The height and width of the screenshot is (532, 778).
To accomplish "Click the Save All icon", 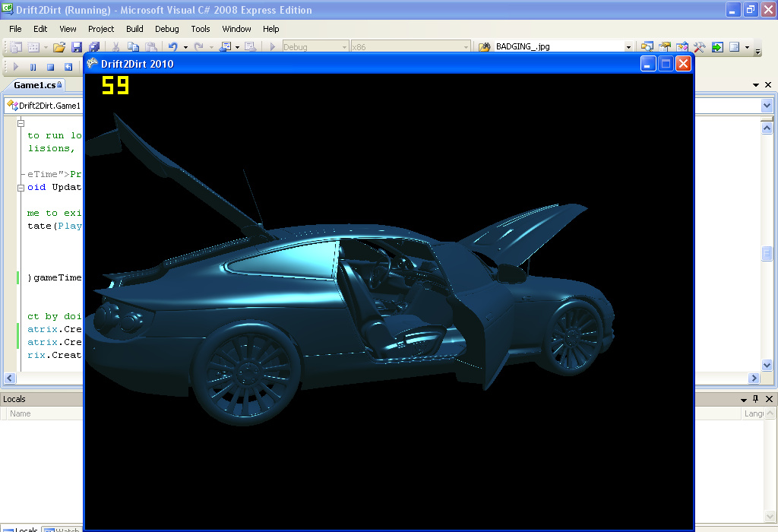I will 93,46.
